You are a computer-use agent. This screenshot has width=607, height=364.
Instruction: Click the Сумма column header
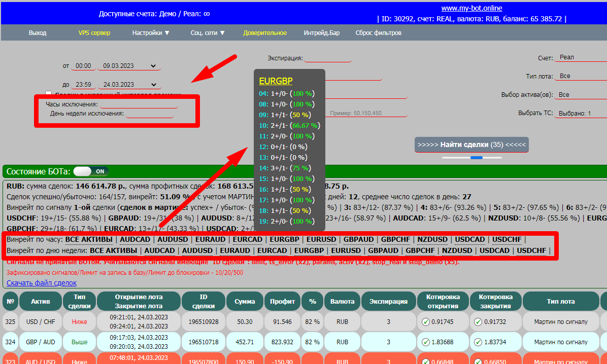[245, 301]
